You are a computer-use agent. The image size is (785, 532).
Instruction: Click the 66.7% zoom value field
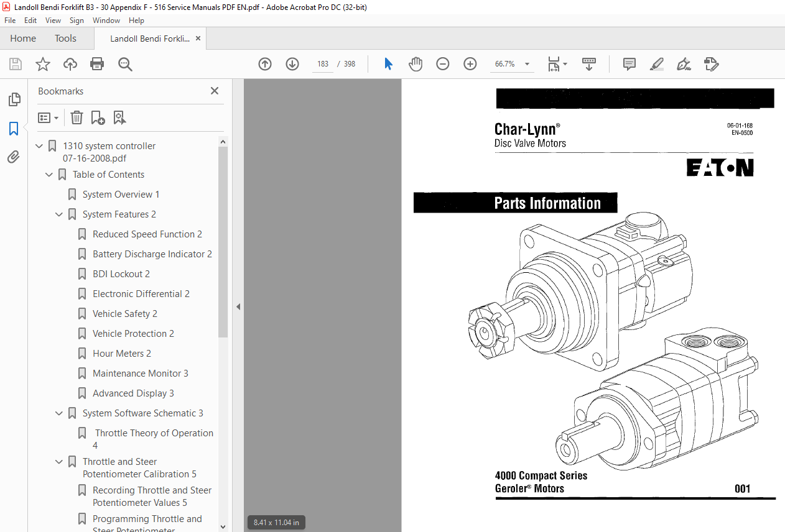505,64
